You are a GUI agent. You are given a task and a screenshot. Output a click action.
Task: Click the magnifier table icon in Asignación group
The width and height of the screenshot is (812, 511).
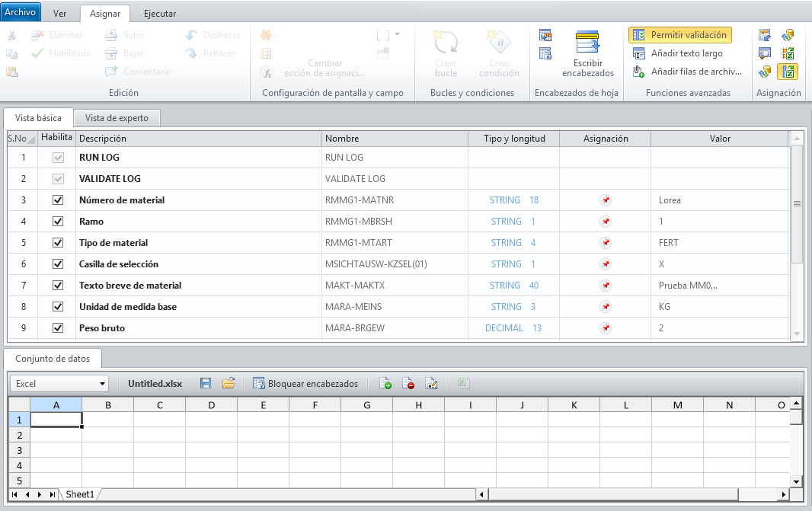[x=764, y=53]
